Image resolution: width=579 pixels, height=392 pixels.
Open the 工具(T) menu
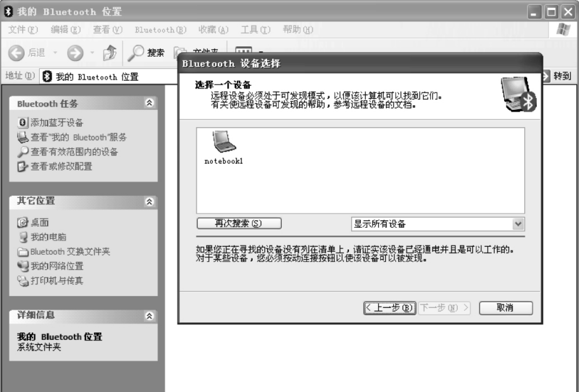coord(255,30)
